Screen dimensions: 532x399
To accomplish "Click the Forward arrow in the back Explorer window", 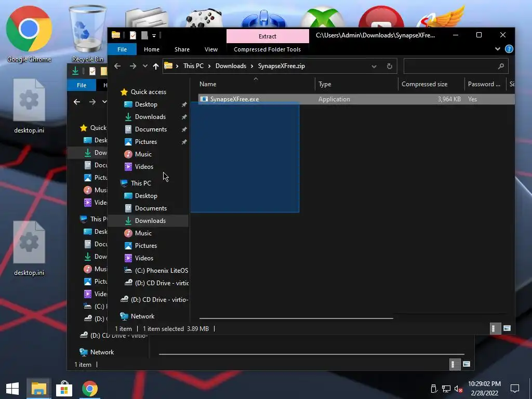I will pos(92,102).
